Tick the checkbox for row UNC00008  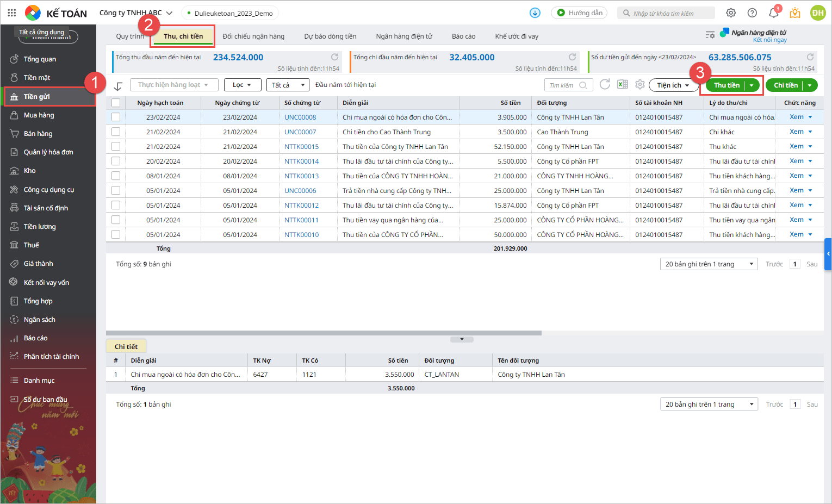116,117
